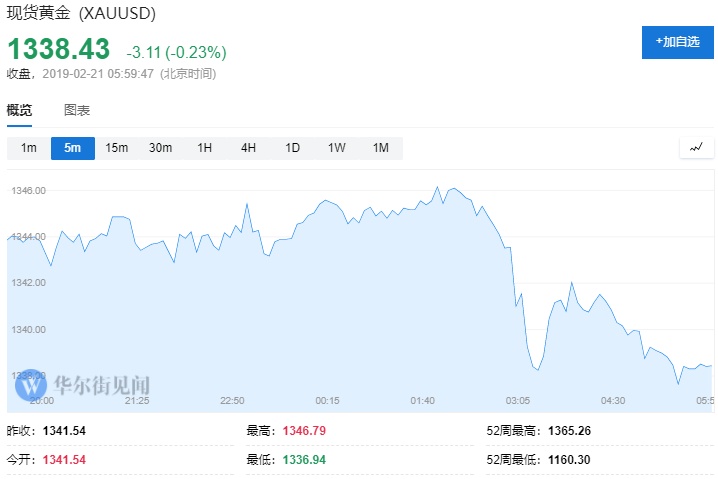Viewport: 718px width, 479px height.
Task: Show the 1M monthly chart
Action: pos(381,148)
